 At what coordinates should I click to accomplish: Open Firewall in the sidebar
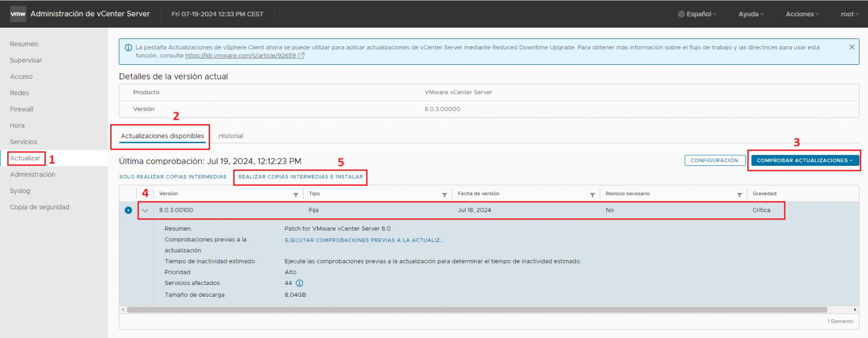(21, 109)
